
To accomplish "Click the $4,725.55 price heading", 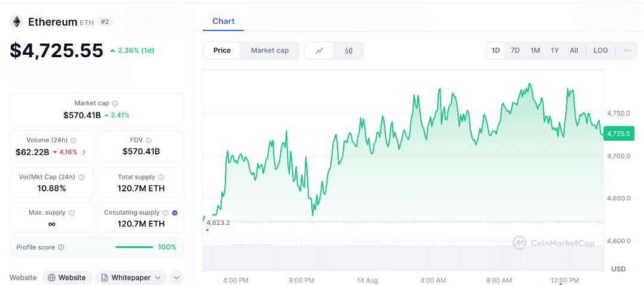I will [57, 51].
